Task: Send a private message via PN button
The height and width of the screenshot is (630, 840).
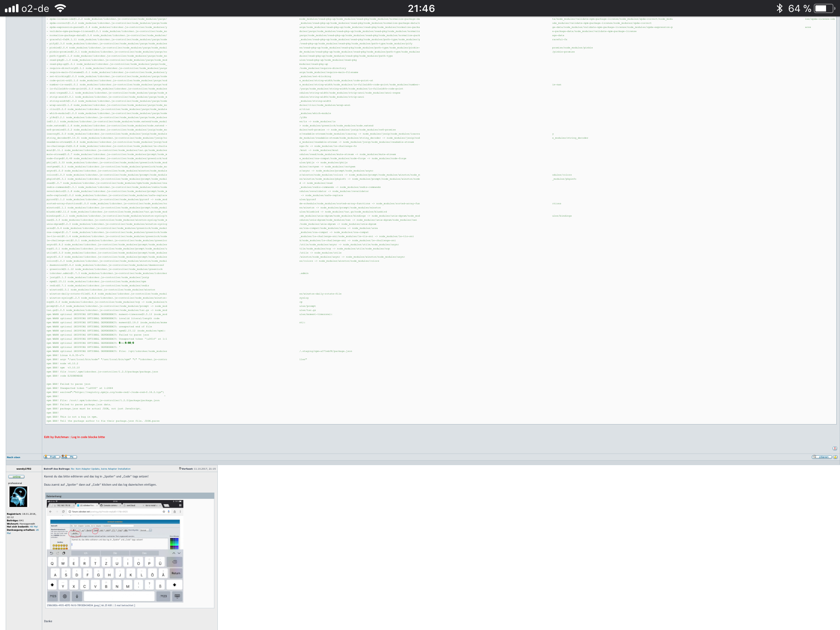Action: point(69,457)
